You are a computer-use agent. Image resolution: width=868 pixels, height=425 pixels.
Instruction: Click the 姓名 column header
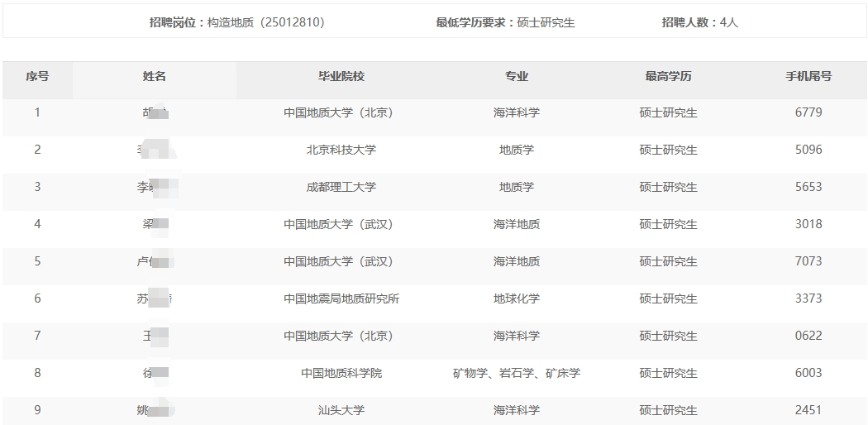(155, 76)
